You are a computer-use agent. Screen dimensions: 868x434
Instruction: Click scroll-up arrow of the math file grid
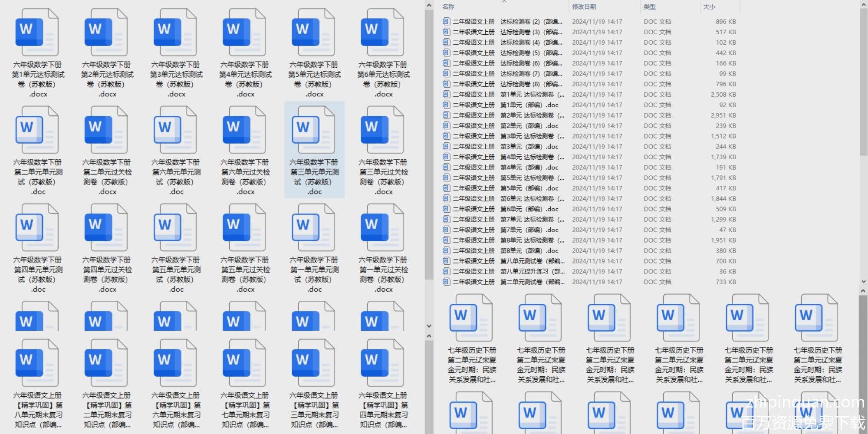(429, 5)
